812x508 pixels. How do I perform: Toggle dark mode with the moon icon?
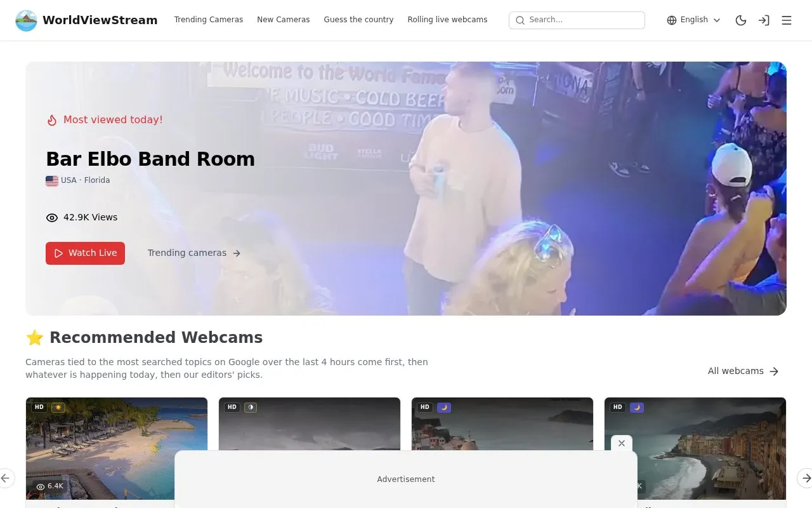[741, 20]
